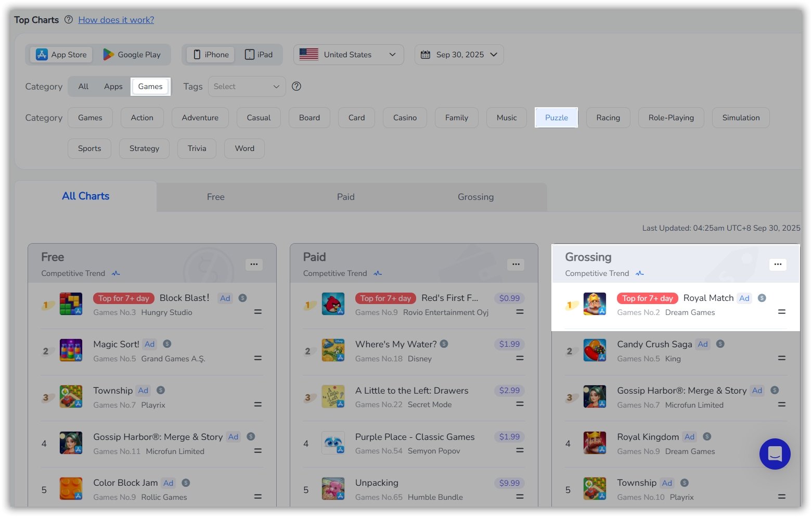
Task: Open Gossip Harbor icon in Grossing chart
Action: (595, 397)
